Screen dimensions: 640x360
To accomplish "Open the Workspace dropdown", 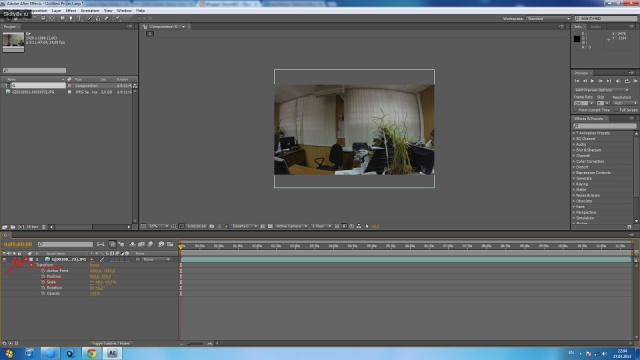I will pos(549,19).
